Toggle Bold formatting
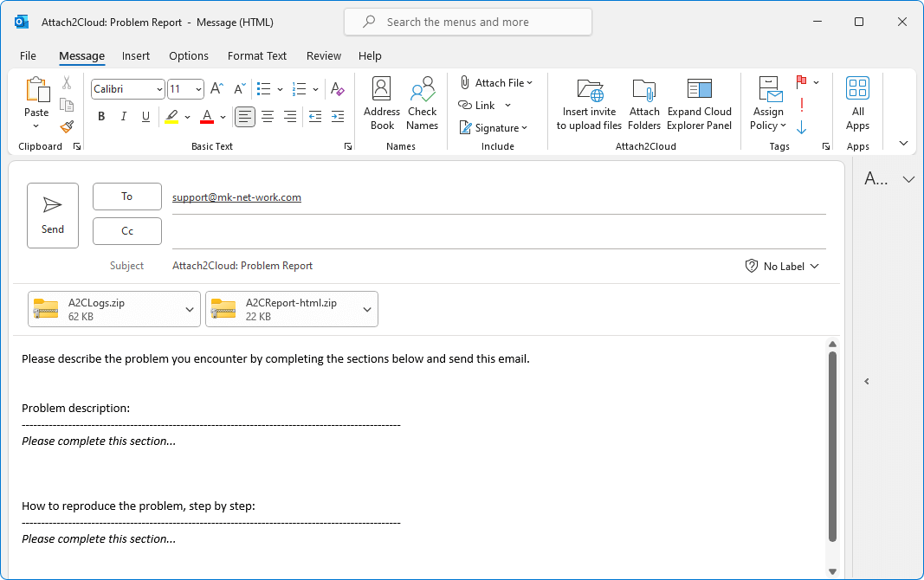 101,117
